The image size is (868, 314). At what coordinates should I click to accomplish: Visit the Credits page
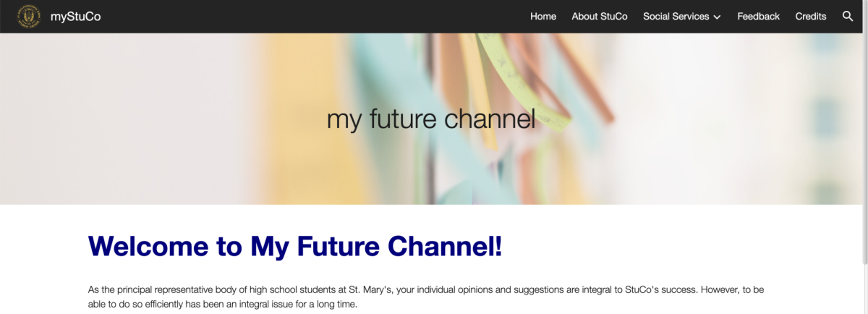pos(811,16)
